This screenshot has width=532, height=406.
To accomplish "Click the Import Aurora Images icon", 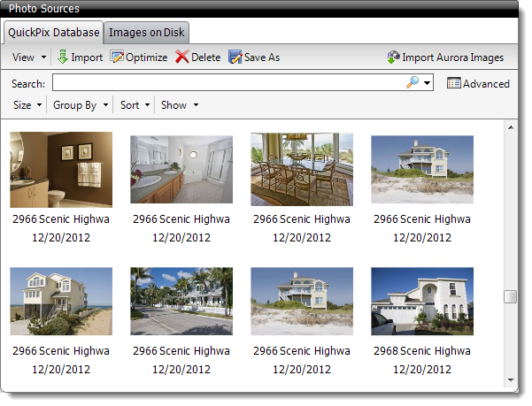I will tap(393, 57).
